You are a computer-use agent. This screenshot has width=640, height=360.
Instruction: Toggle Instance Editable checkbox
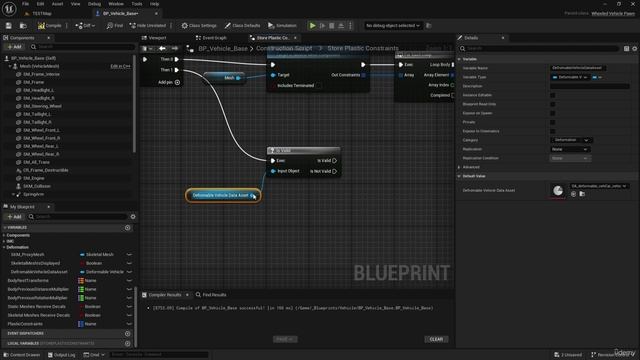(553, 95)
